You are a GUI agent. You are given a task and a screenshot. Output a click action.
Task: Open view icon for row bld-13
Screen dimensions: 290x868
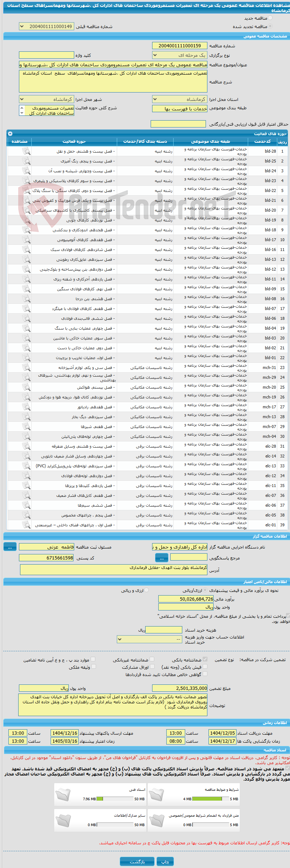point(26,259)
